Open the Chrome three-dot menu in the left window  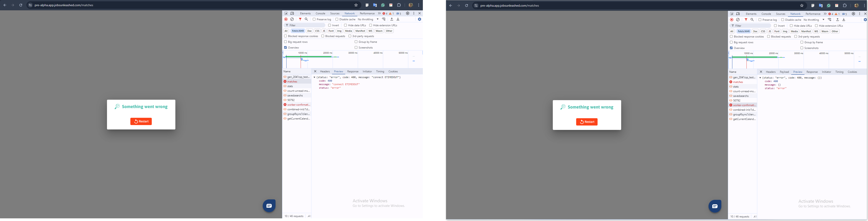[x=419, y=5]
